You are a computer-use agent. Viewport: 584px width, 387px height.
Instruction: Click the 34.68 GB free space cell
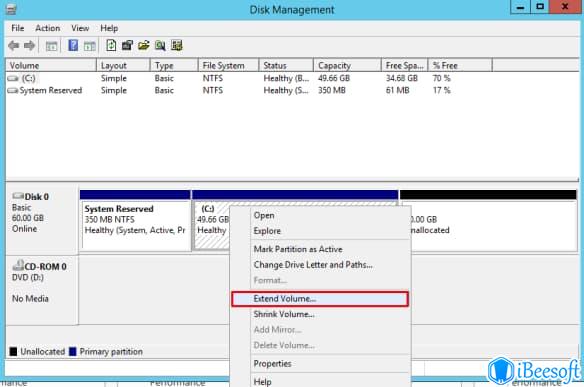(x=402, y=78)
